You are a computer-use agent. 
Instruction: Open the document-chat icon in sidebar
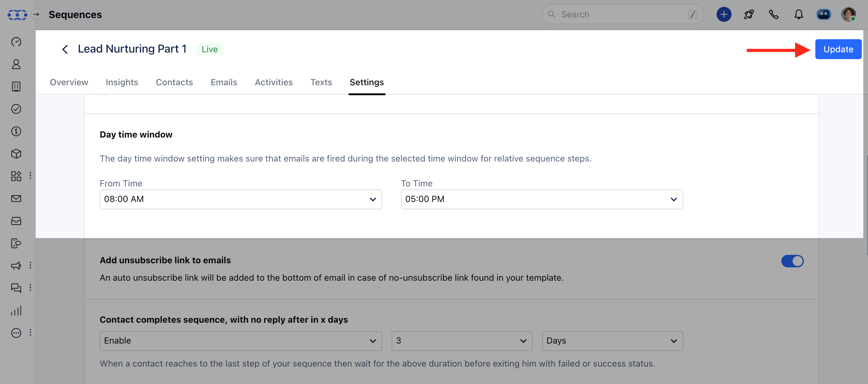pyautogui.click(x=16, y=243)
